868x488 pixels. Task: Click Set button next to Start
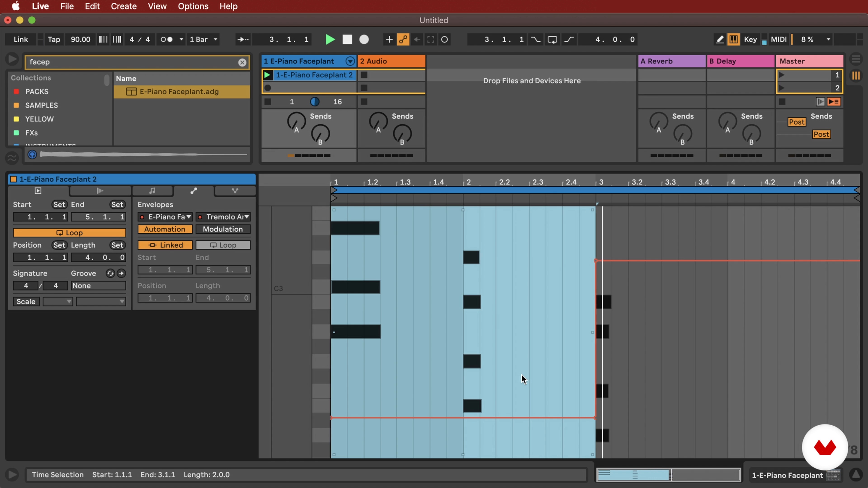point(59,204)
